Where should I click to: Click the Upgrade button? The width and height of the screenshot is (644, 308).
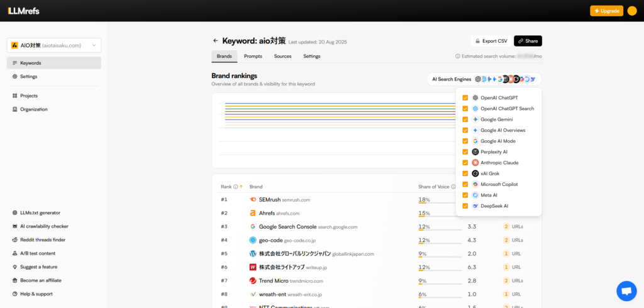(606, 11)
